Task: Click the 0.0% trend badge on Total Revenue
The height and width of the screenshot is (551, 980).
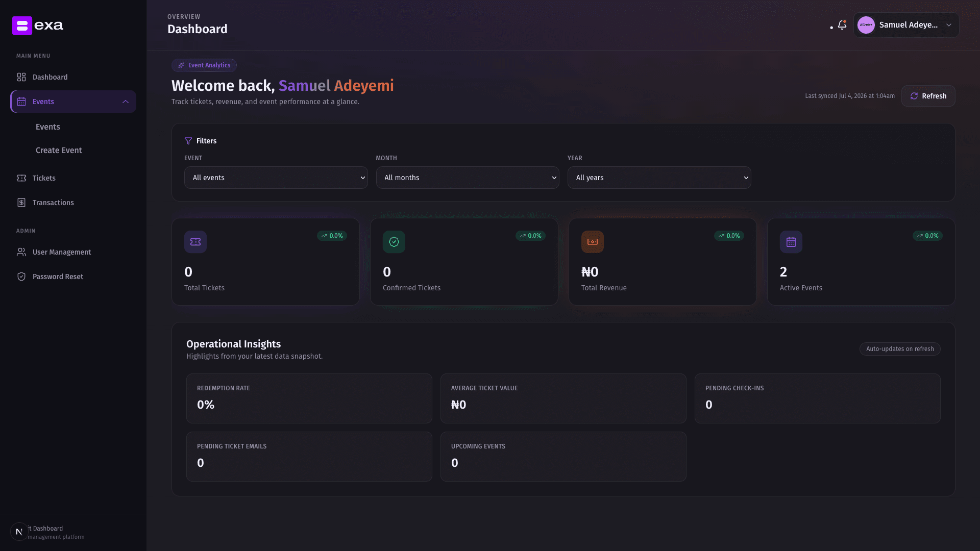Action: [729, 236]
